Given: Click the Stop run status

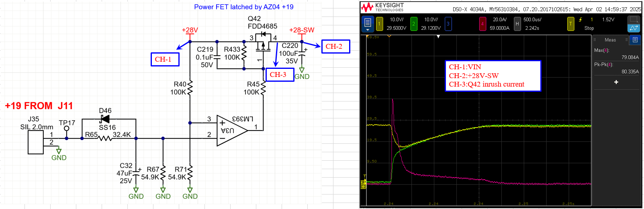Looking at the screenshot, I should [589, 28].
